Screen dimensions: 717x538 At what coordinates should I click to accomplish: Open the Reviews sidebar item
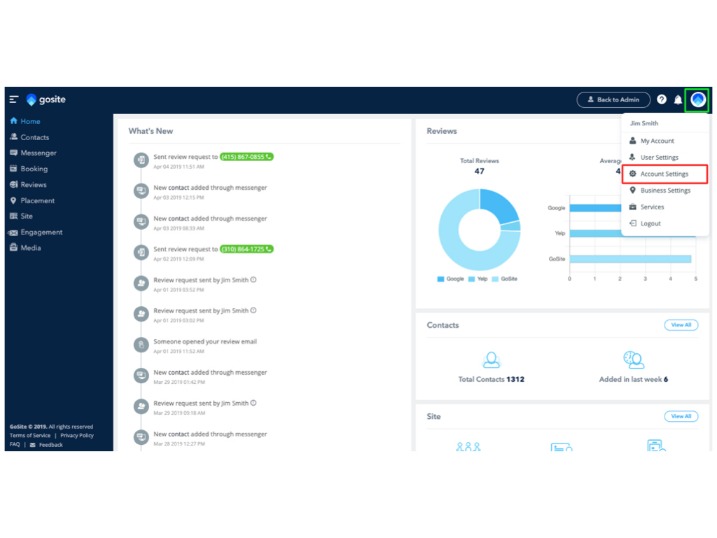pyautogui.click(x=33, y=185)
